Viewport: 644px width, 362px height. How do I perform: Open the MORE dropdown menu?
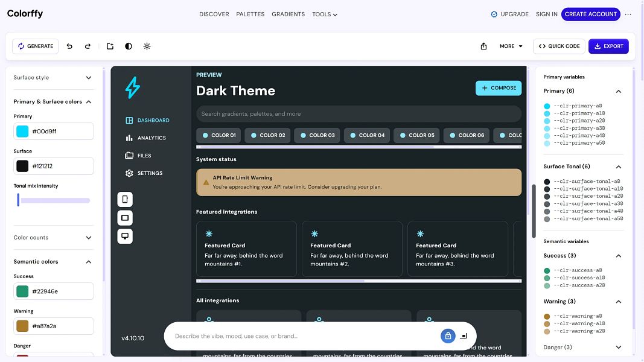tap(511, 46)
